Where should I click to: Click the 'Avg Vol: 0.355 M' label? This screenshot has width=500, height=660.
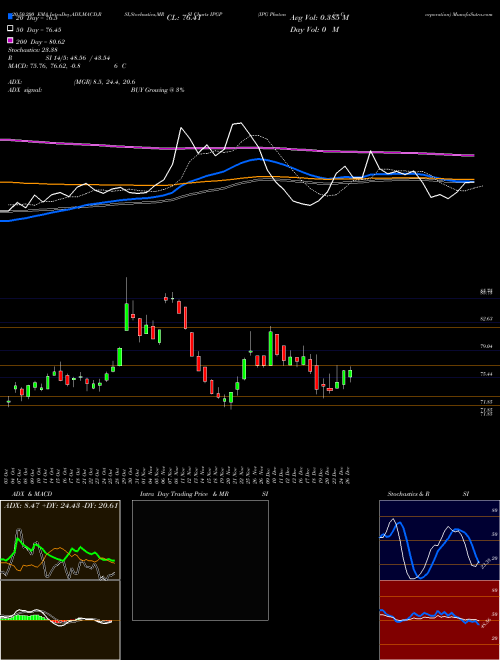[319, 18]
